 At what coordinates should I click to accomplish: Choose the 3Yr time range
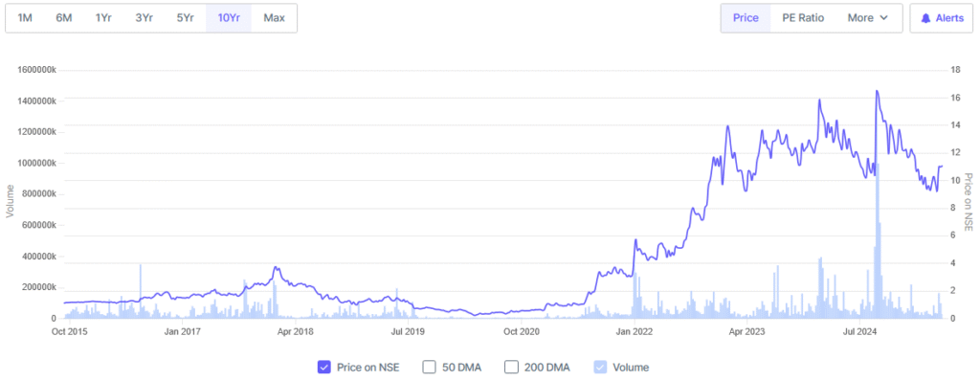tap(144, 18)
